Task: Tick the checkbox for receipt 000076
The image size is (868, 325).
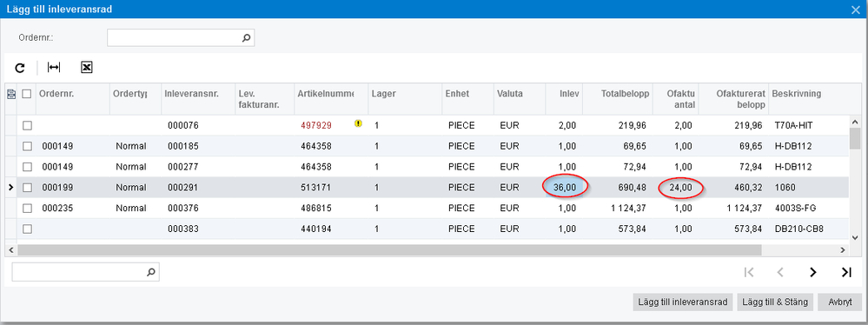Action: point(27,126)
